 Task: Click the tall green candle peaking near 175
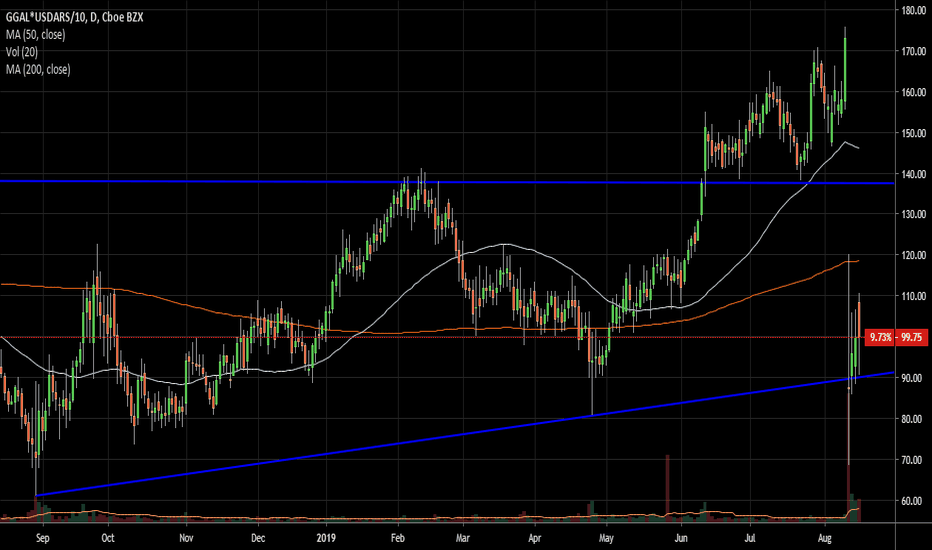pyautogui.click(x=845, y=68)
